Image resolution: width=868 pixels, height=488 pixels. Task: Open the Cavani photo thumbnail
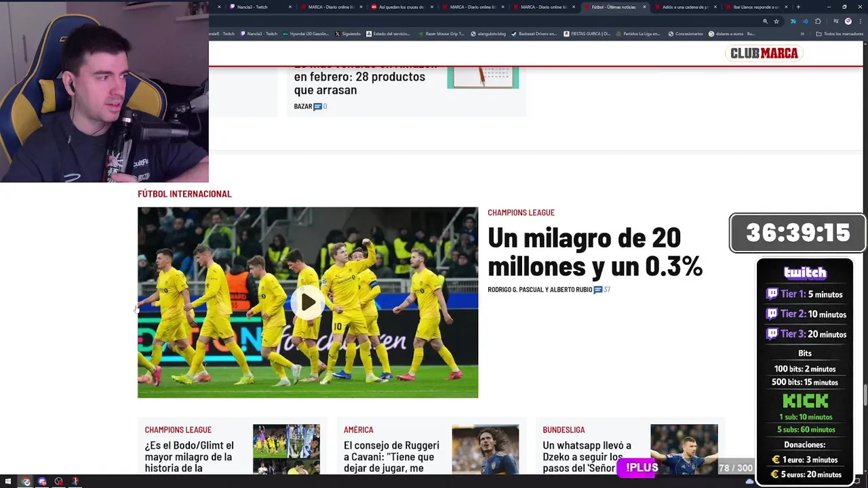[485, 449]
